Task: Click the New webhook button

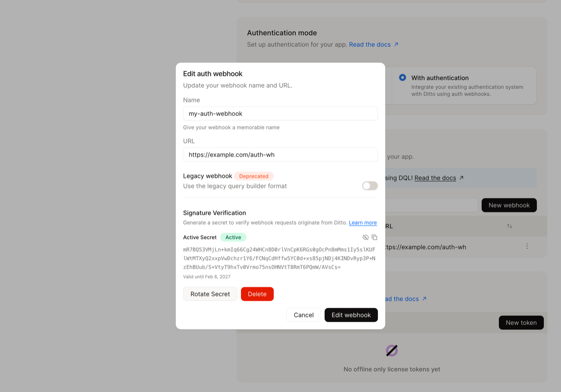Action: (509, 205)
